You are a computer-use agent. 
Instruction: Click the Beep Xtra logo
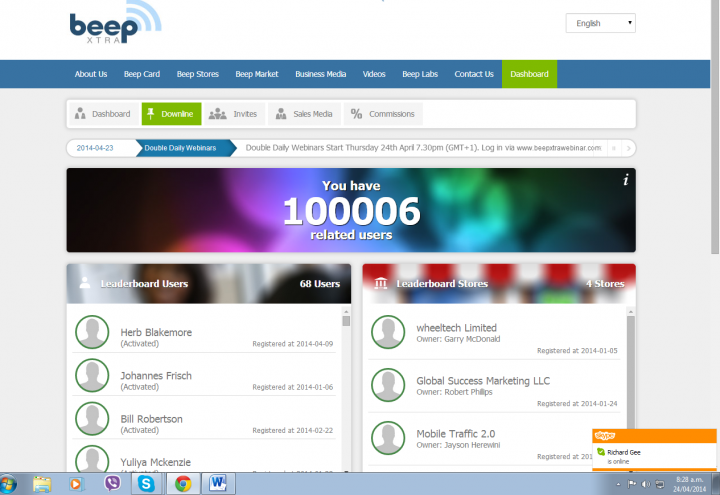tap(115, 22)
